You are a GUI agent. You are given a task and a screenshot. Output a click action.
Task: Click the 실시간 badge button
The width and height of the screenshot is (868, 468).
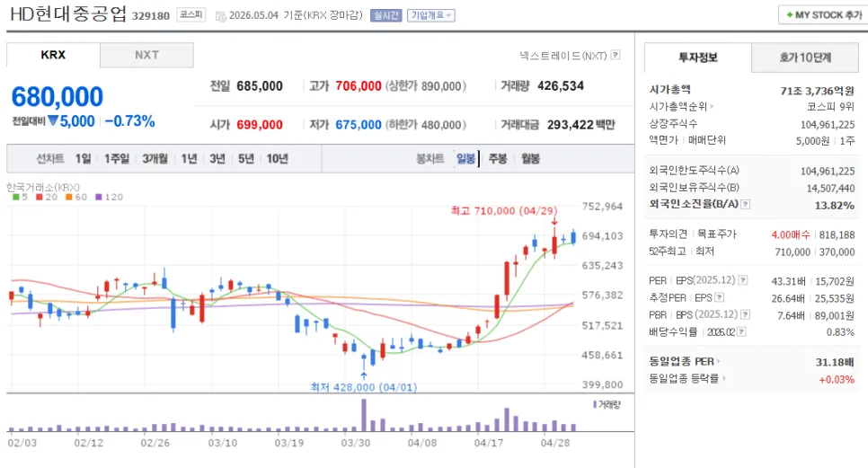pyautogui.click(x=385, y=15)
